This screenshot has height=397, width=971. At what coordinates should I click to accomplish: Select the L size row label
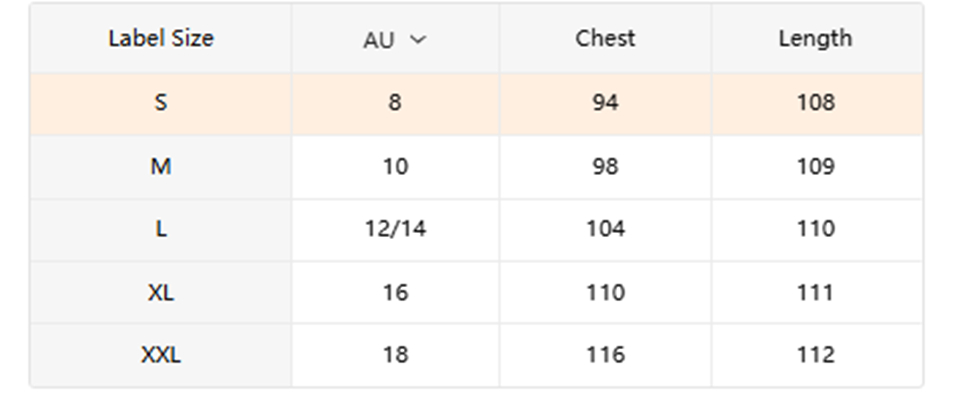click(x=161, y=229)
